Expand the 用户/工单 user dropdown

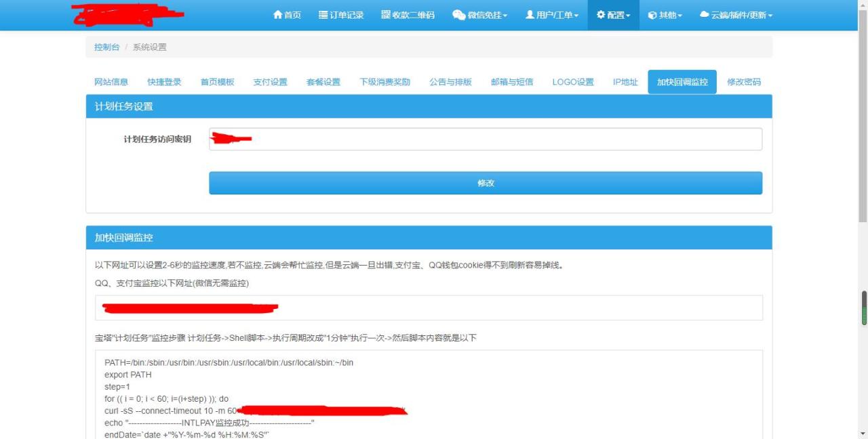point(552,15)
